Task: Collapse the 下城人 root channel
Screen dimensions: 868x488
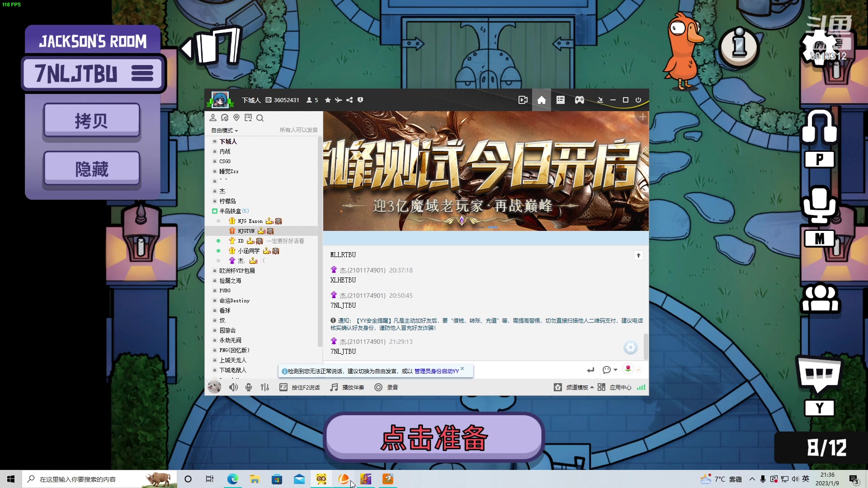Action: [x=215, y=141]
